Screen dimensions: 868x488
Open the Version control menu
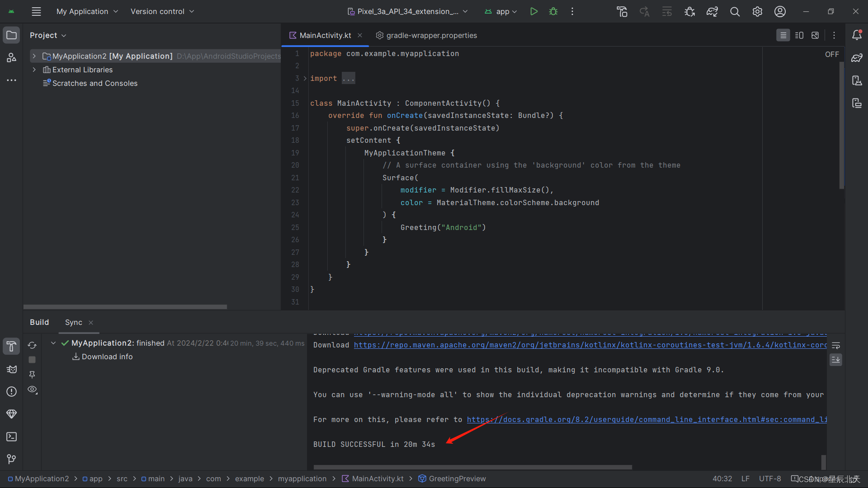[162, 11]
